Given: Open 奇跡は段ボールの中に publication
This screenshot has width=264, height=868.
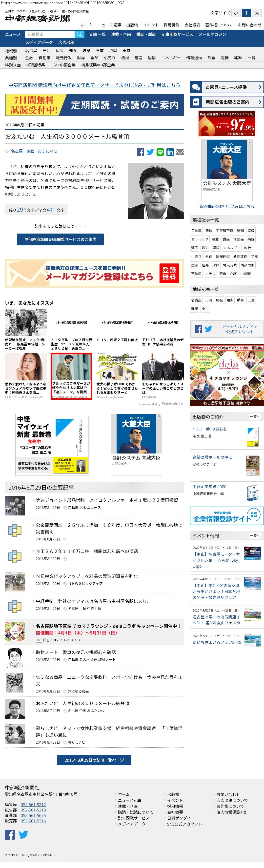Looking at the screenshot, I should point(212,457).
